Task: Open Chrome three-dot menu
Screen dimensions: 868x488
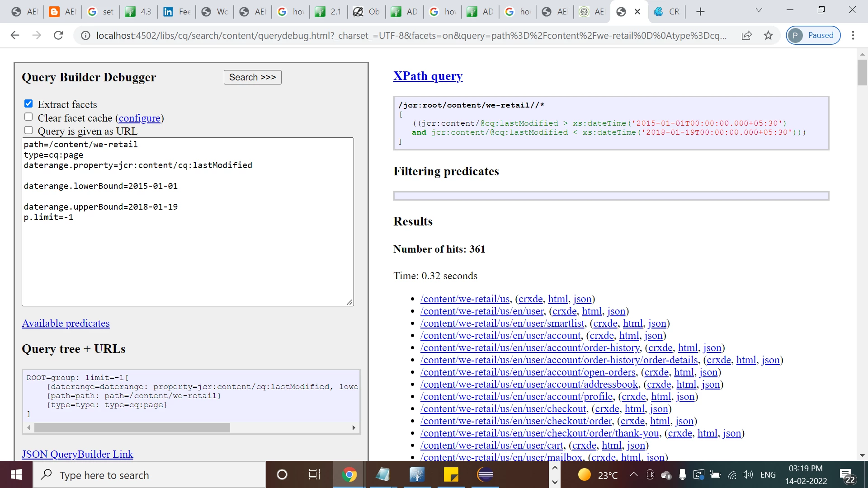Action: click(853, 35)
